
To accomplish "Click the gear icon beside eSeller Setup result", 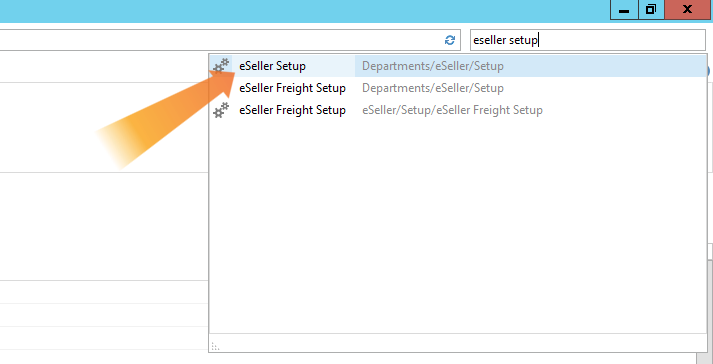I will pyautogui.click(x=221, y=66).
